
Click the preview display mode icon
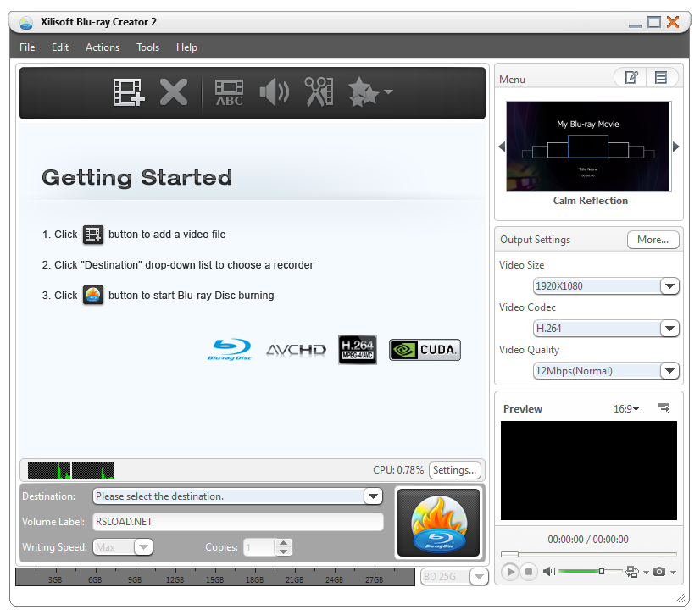pos(631,572)
